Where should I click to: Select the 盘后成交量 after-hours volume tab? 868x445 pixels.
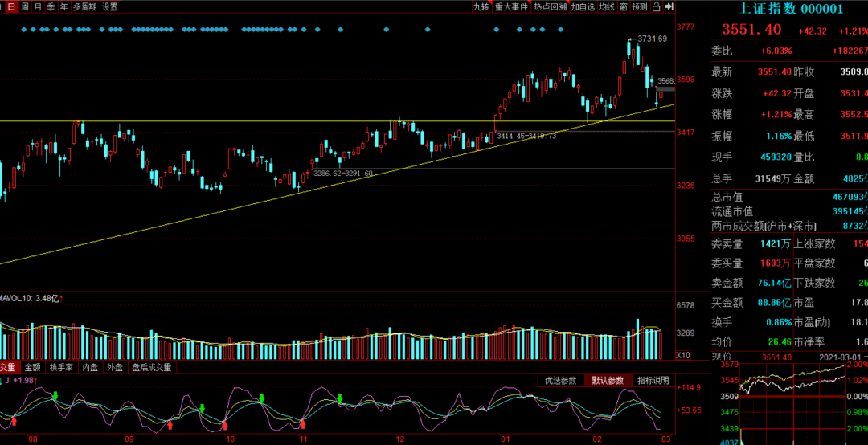tap(151, 366)
